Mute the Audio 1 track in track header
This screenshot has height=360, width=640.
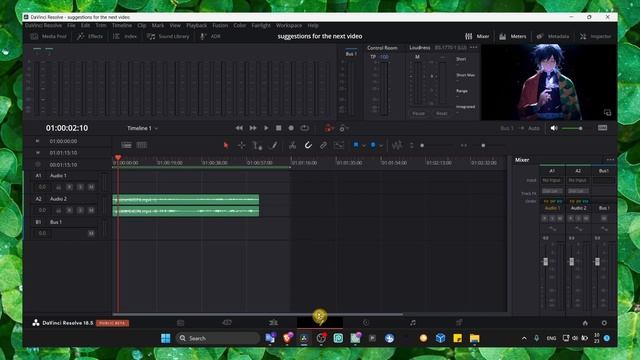pyautogui.click(x=91, y=187)
